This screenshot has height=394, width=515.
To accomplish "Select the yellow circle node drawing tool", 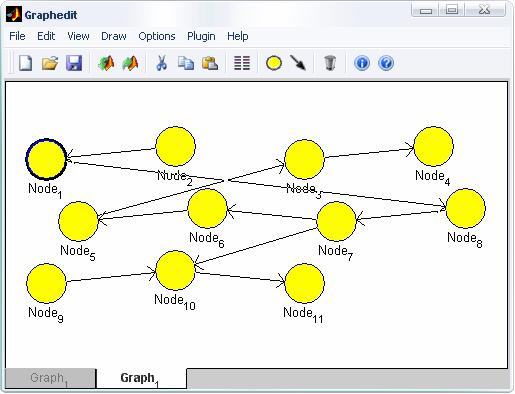I will [x=274, y=63].
